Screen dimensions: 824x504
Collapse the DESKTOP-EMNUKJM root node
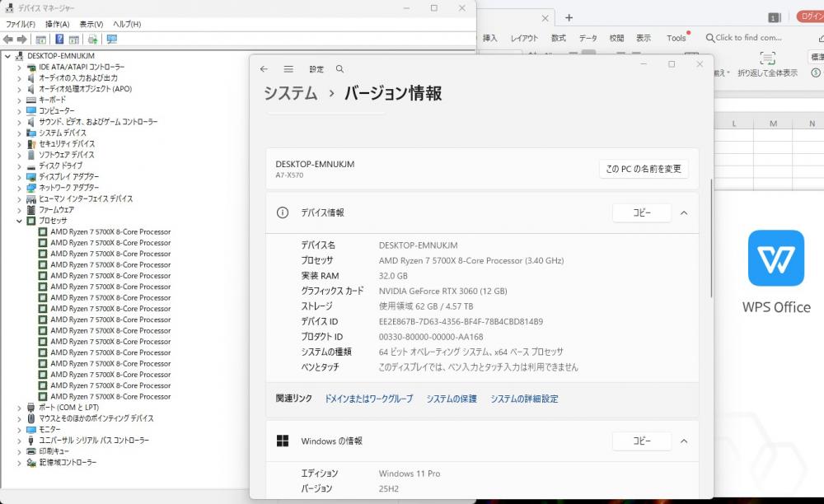[x=8, y=56]
